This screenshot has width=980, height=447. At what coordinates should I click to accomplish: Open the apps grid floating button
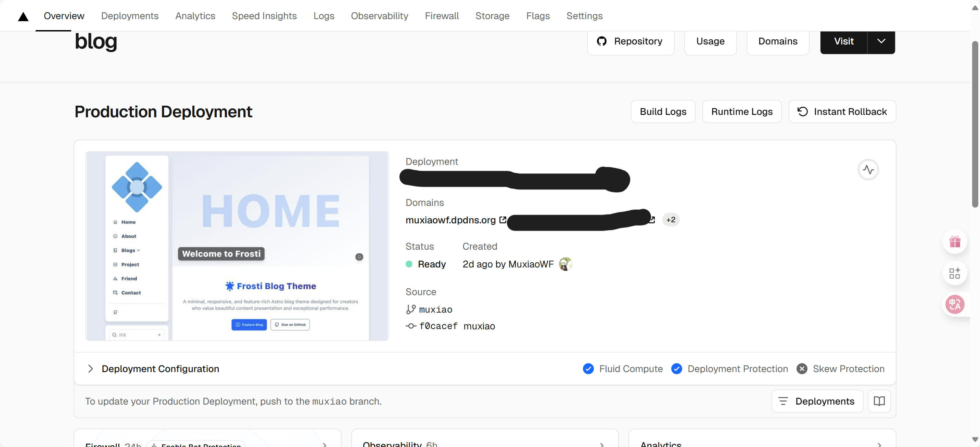(955, 273)
